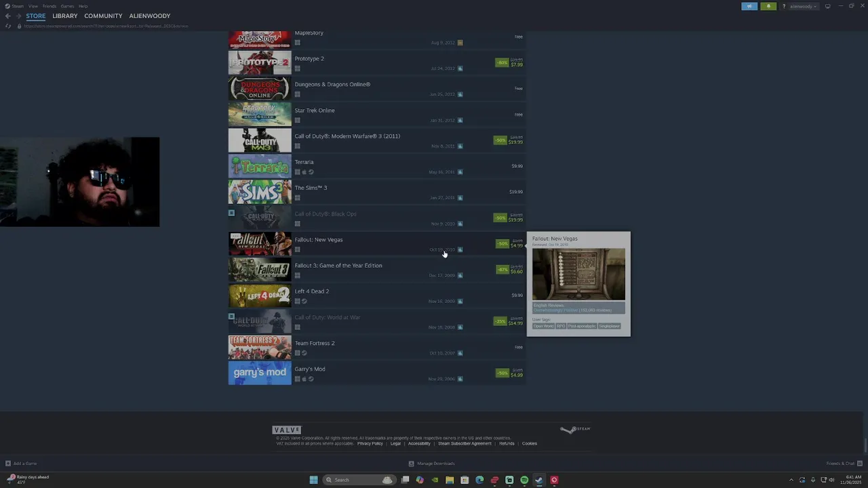Open the Games menu

click(x=67, y=6)
